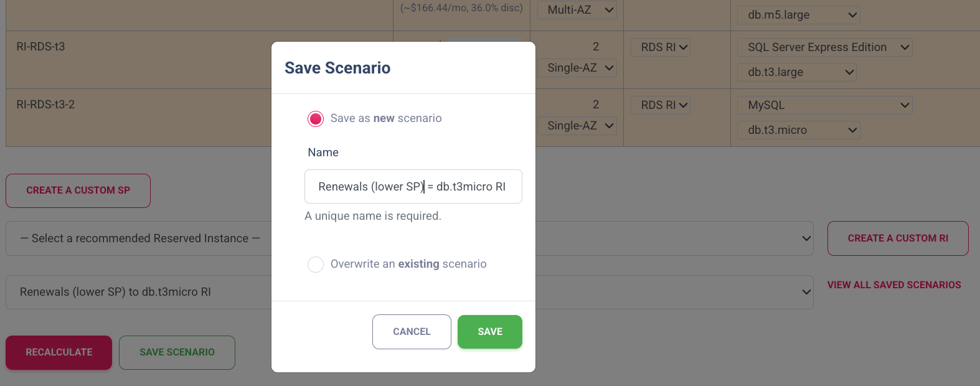
Task: Expand the Single-AZ selector for RI-RDS-t3
Action: (x=577, y=67)
